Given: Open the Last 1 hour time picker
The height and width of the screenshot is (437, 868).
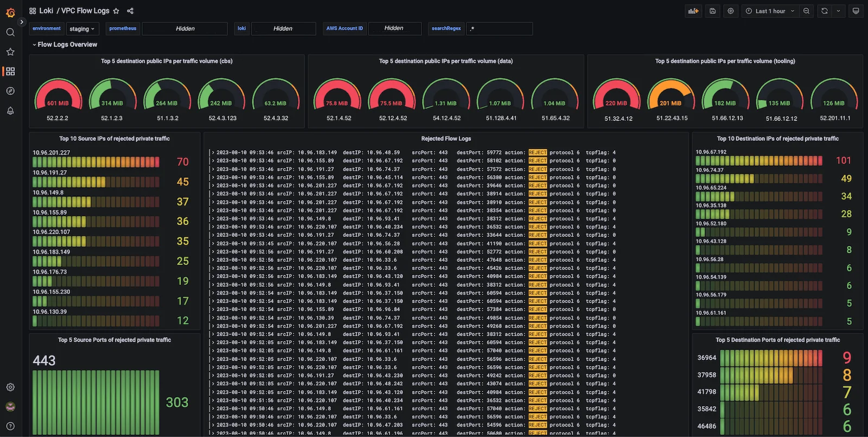Looking at the screenshot, I should click(x=770, y=11).
